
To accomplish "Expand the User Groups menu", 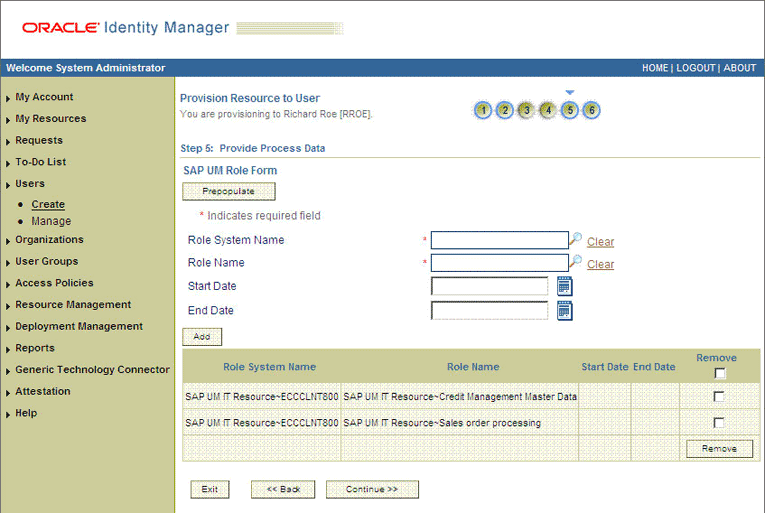I will click(x=46, y=261).
